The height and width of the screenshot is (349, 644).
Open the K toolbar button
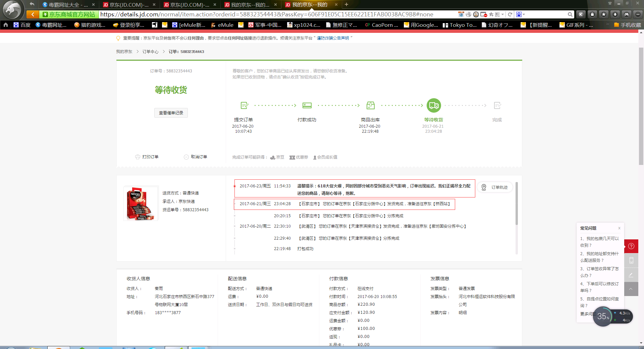point(581,14)
